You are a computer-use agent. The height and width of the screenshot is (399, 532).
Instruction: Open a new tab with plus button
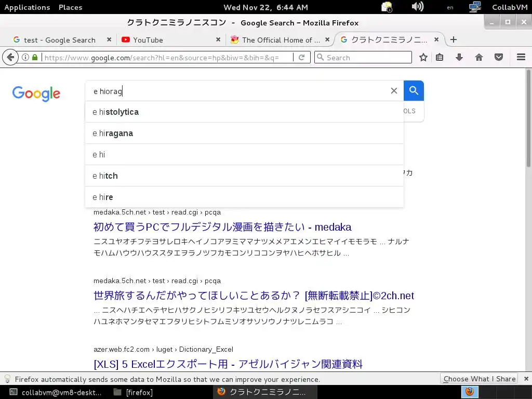(x=453, y=39)
